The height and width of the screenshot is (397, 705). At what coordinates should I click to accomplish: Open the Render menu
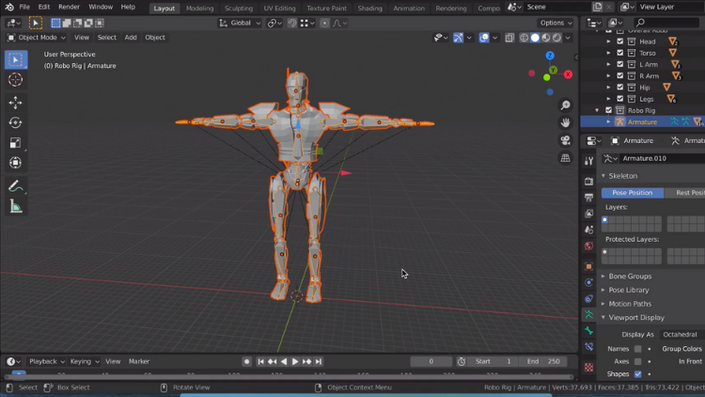pyautogui.click(x=69, y=7)
